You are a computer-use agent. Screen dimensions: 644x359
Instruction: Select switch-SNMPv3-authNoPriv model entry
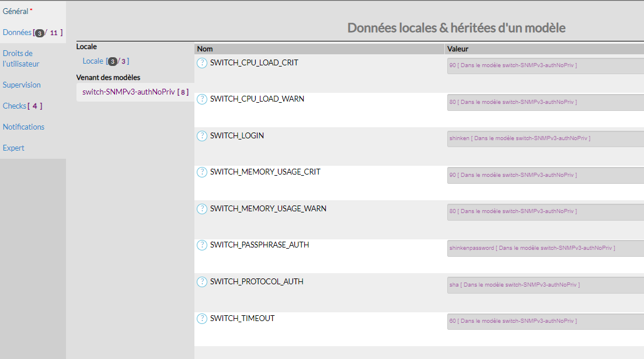coord(128,92)
